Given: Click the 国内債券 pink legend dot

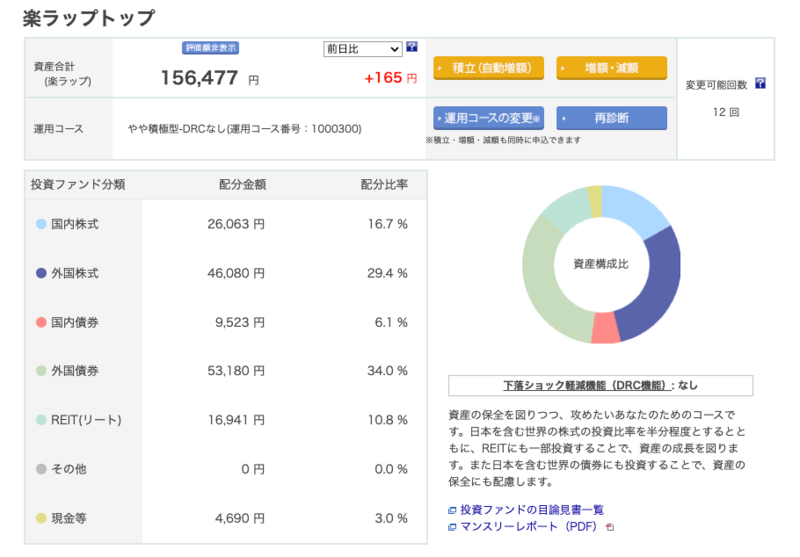Looking at the screenshot, I should (x=40, y=322).
